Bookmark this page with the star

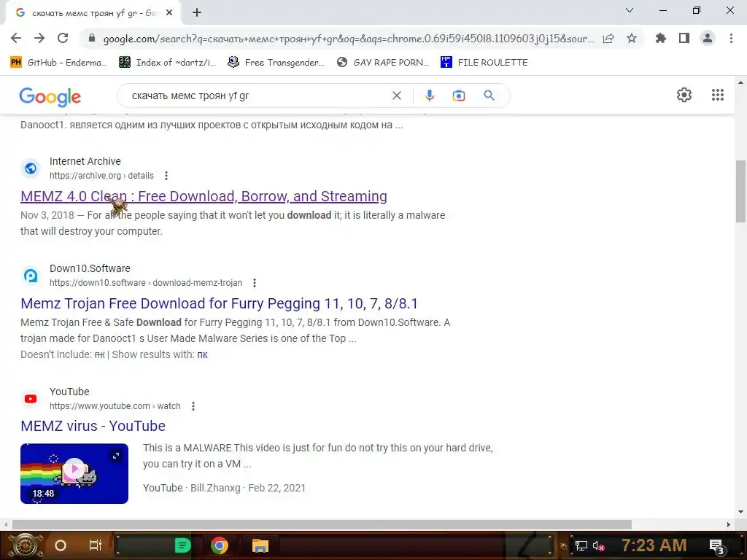tap(632, 38)
